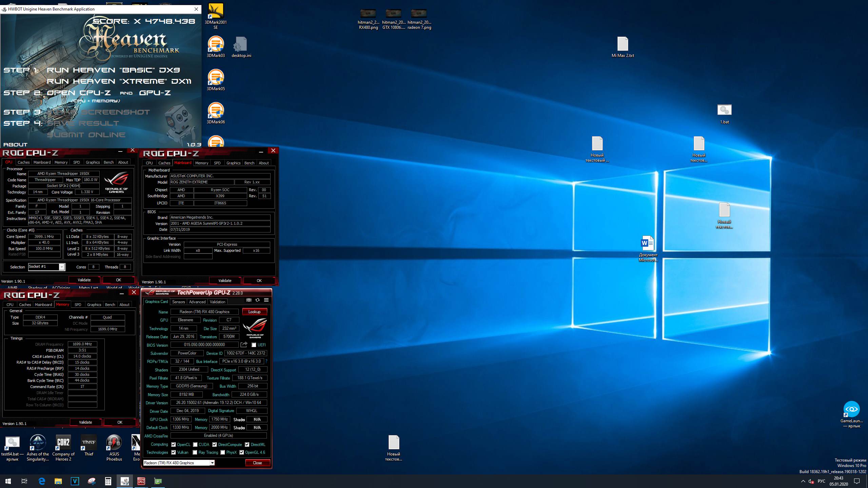The image size is (868, 488).
Task: Open the GPU-Z hamburger menu
Action: point(267,300)
